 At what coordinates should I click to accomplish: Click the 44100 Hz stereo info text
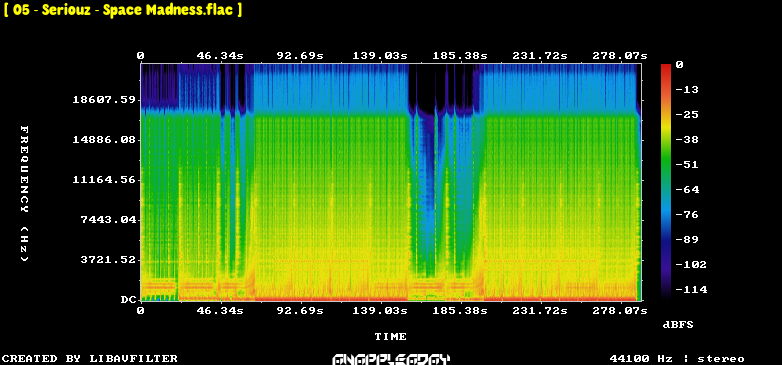click(x=677, y=359)
